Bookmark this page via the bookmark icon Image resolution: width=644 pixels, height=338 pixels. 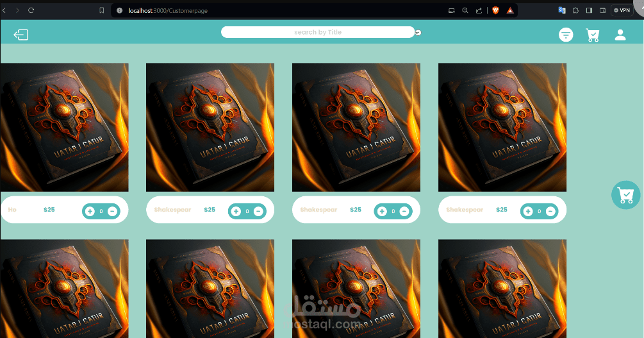101,10
